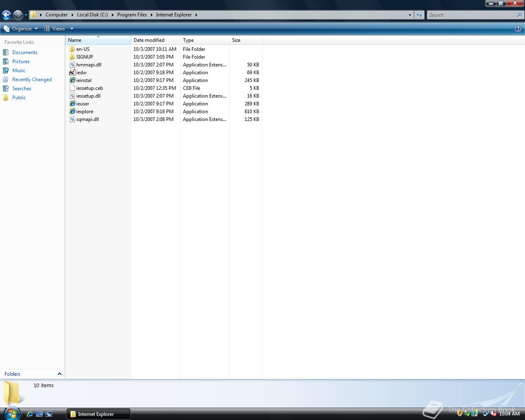Click the Forward navigation arrow
The height and width of the screenshot is (420, 525).
click(x=18, y=15)
